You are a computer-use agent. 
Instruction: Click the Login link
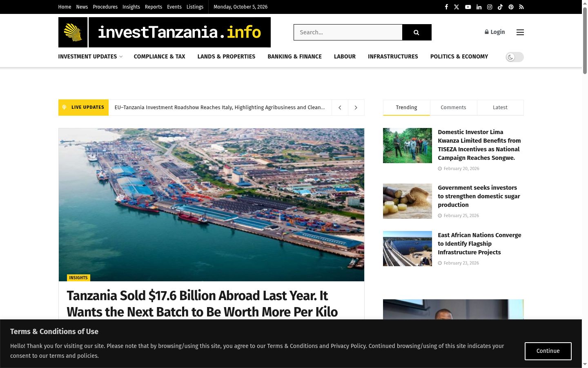(x=495, y=32)
